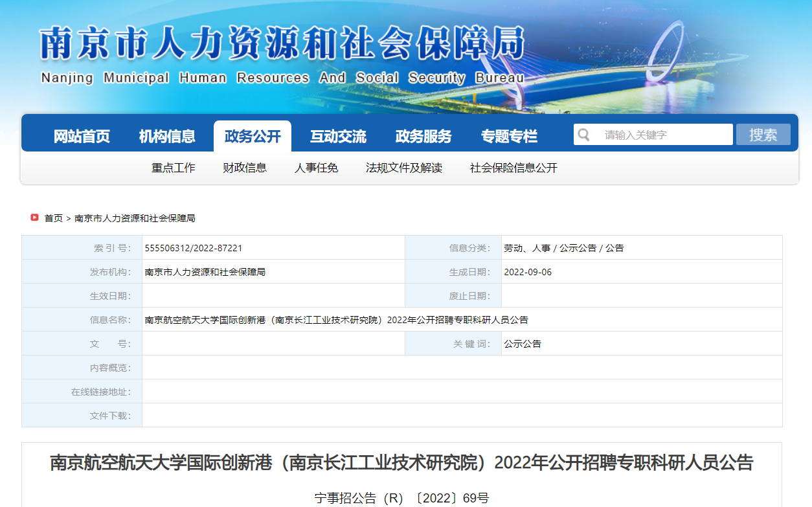Screen dimensions: 812x507
Task: Open the 财政信息 submenu link
Action: [245, 168]
